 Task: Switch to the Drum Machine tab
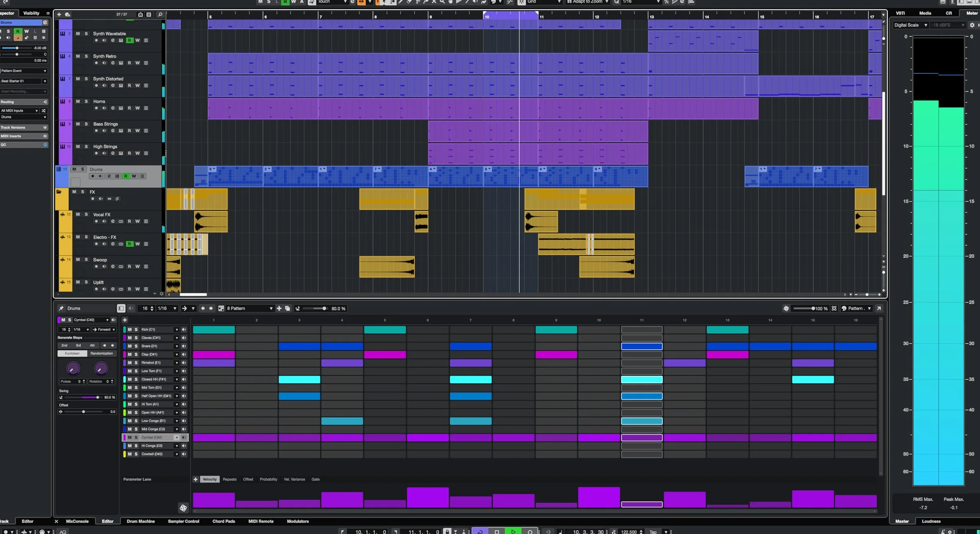(141, 522)
